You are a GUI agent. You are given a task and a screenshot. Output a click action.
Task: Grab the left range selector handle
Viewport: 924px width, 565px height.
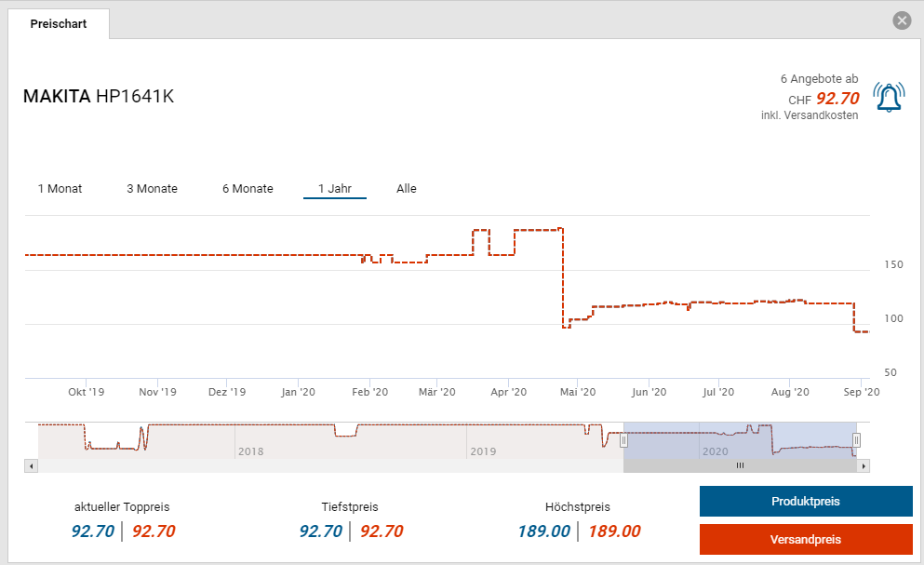click(623, 440)
